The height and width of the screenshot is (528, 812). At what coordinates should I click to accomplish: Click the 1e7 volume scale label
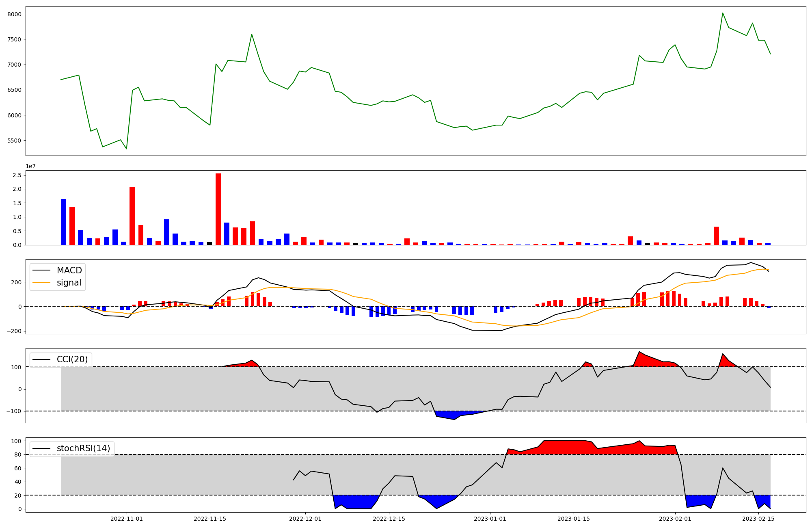point(31,167)
